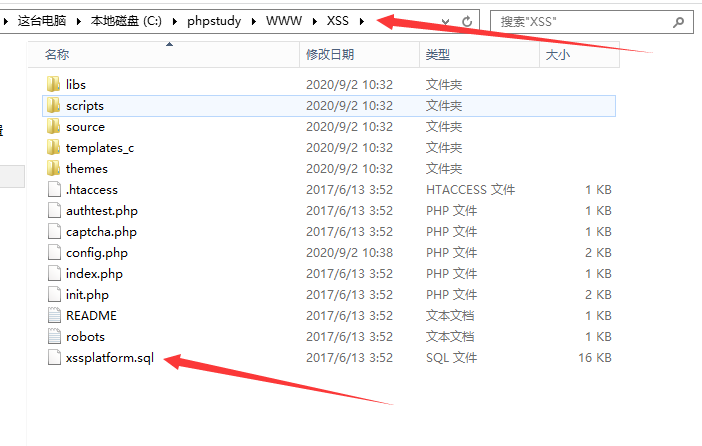Click the libs folder icon
The height and width of the screenshot is (446, 702).
[54, 85]
